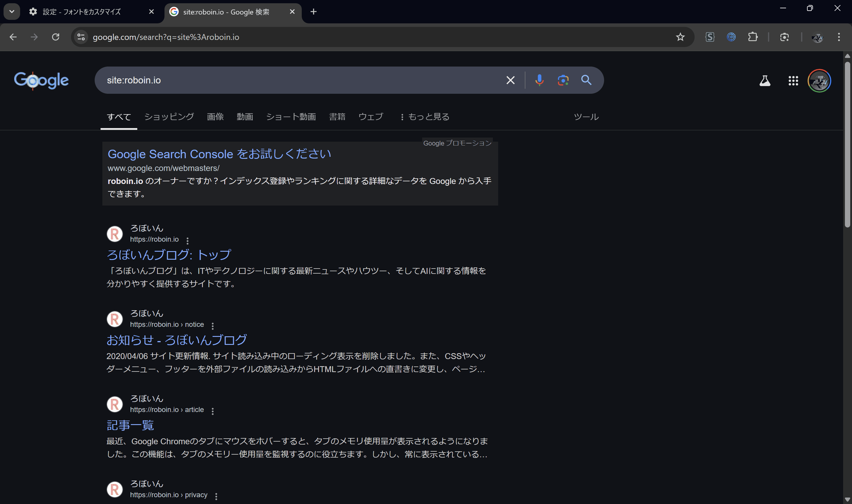Viewport: 852px width, 504px height.
Task: Open the Chrome three-dot menu
Action: tap(839, 37)
